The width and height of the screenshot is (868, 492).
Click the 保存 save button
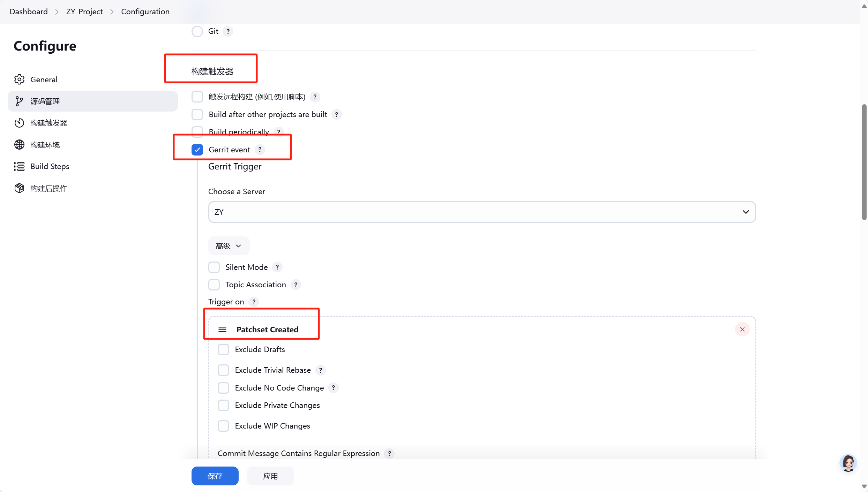[x=215, y=476]
